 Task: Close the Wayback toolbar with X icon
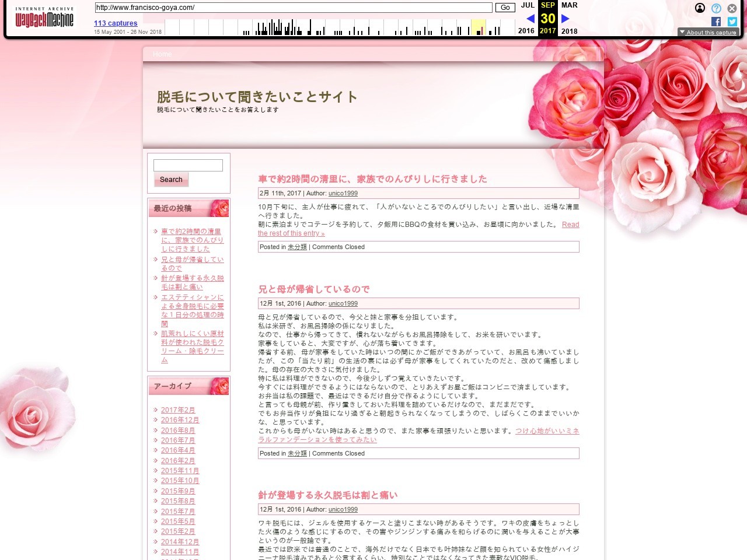coord(732,8)
